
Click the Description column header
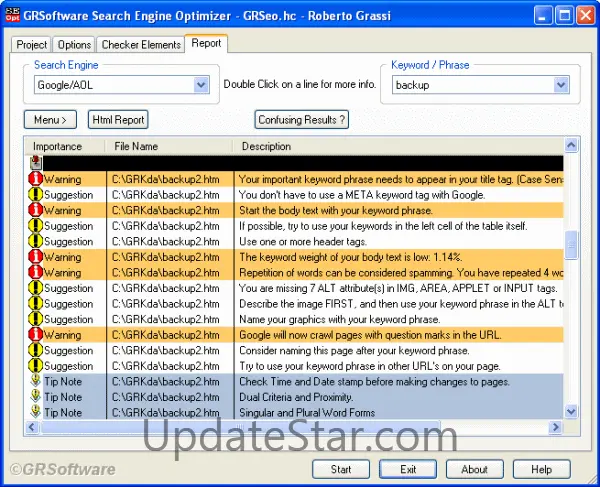tap(398, 146)
